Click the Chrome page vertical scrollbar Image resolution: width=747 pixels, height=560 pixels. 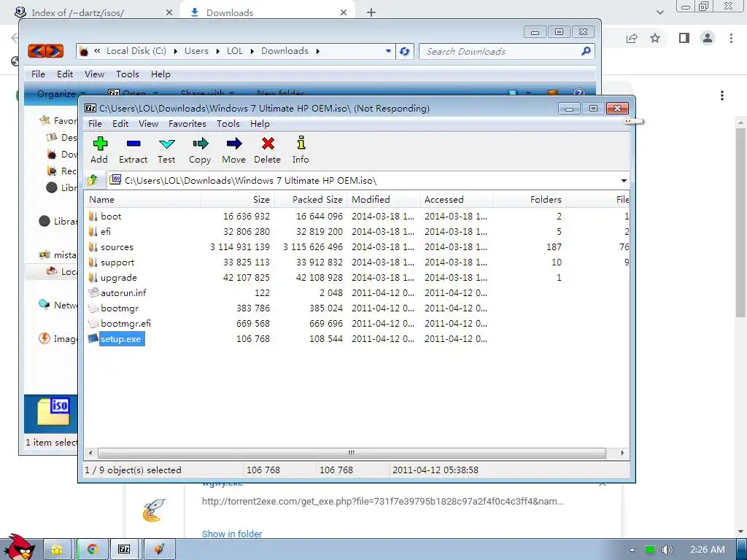click(x=740, y=223)
